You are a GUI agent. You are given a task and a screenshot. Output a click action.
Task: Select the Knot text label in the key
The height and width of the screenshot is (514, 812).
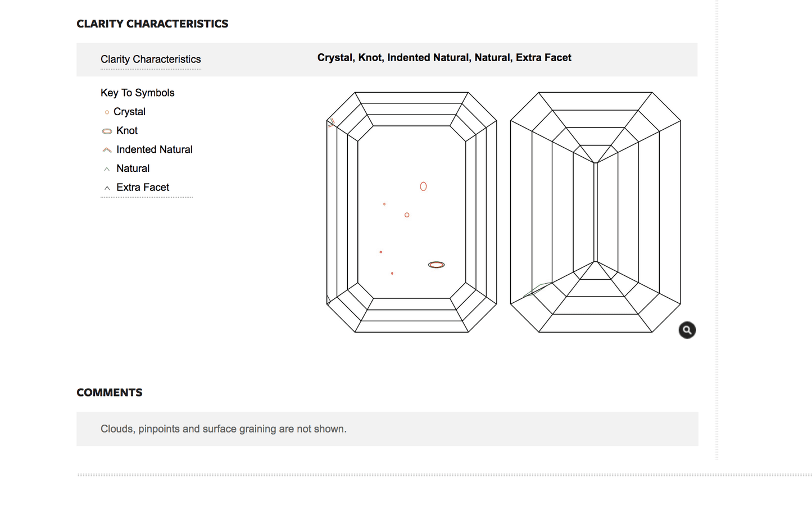pyautogui.click(x=127, y=131)
